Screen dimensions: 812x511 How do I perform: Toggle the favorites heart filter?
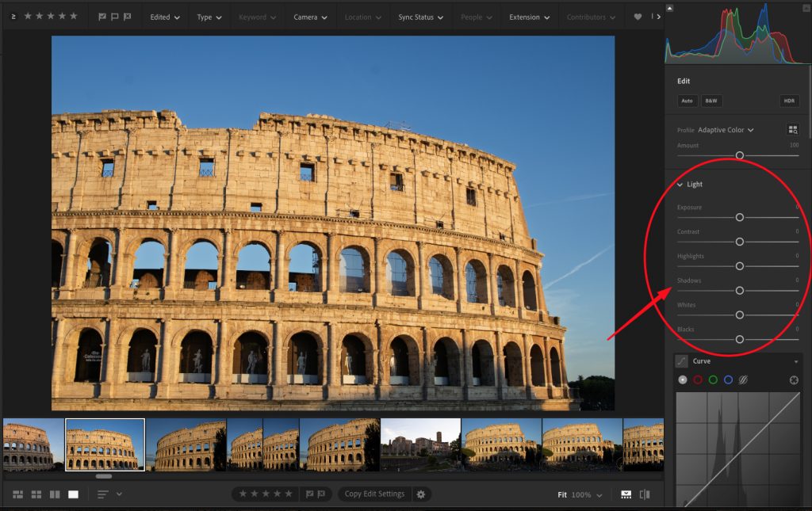point(638,17)
